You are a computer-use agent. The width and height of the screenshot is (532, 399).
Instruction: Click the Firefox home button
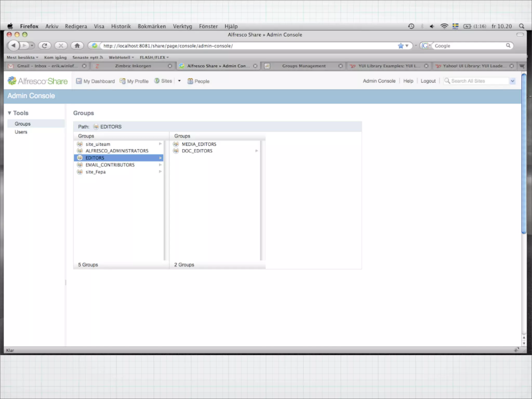click(x=77, y=46)
